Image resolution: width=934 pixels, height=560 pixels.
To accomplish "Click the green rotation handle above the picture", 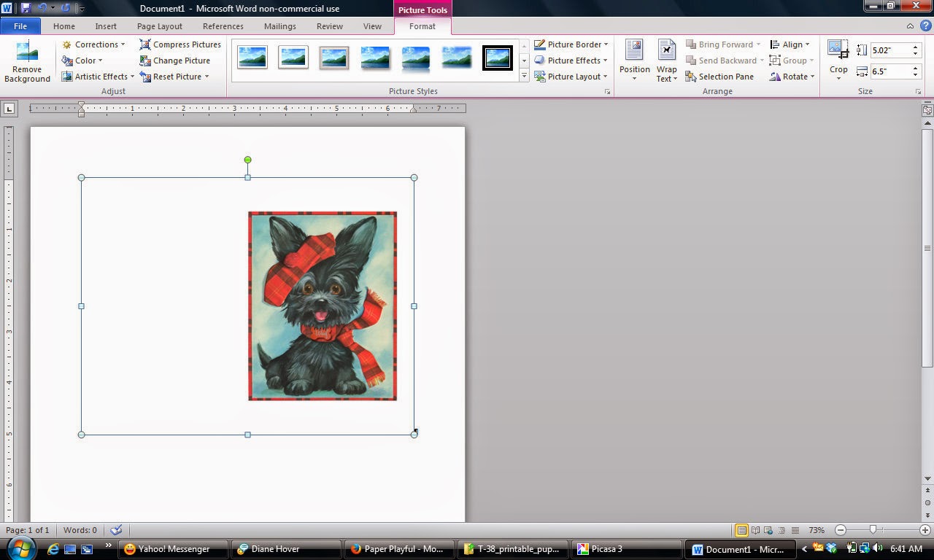I will tap(248, 160).
